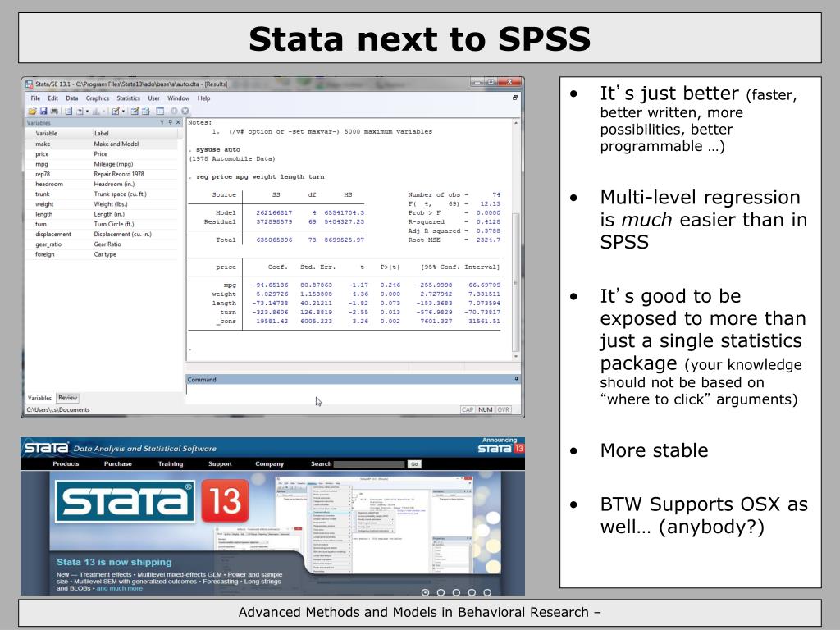The image size is (840, 630).
Task: Expand the Graph icon dropdown arrow
Action: click(104, 111)
